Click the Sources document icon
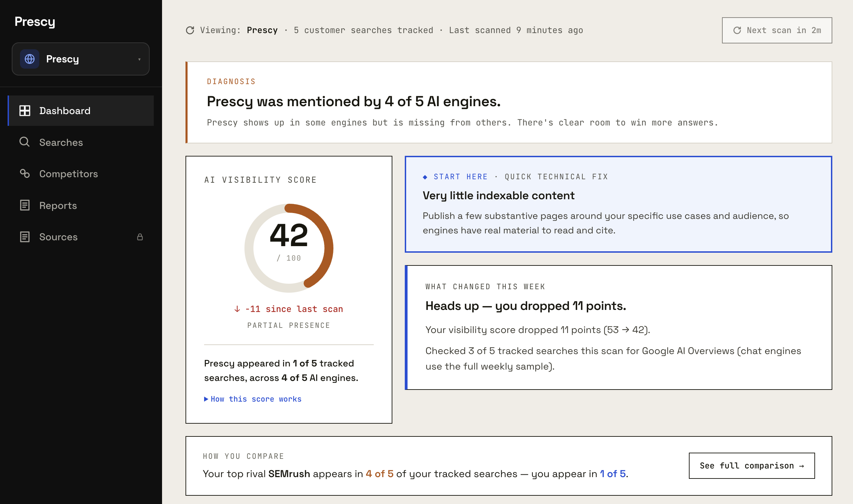 [x=25, y=237]
